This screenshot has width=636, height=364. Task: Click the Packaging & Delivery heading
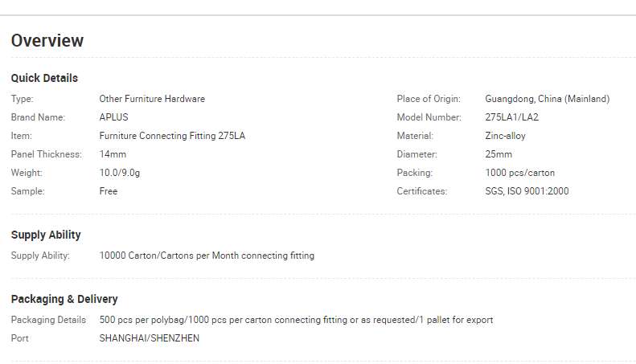64,299
